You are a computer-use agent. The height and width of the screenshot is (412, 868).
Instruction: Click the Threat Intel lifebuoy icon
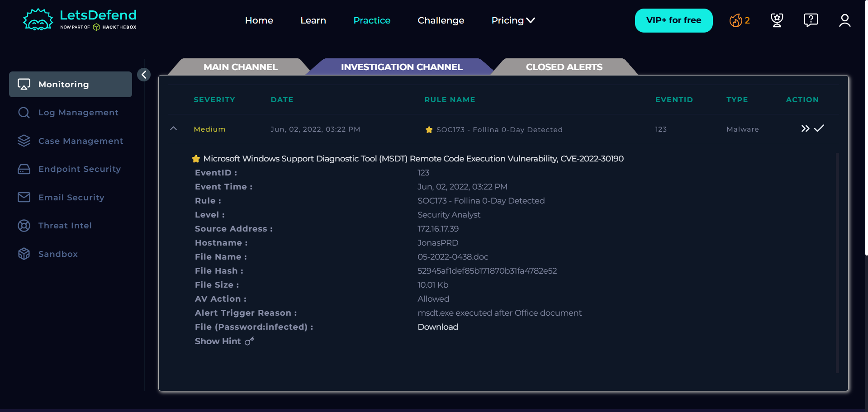pyautogui.click(x=24, y=226)
